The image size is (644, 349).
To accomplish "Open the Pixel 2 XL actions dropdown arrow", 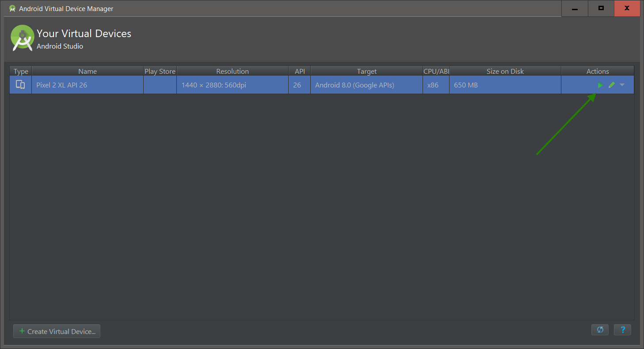I will (x=622, y=85).
